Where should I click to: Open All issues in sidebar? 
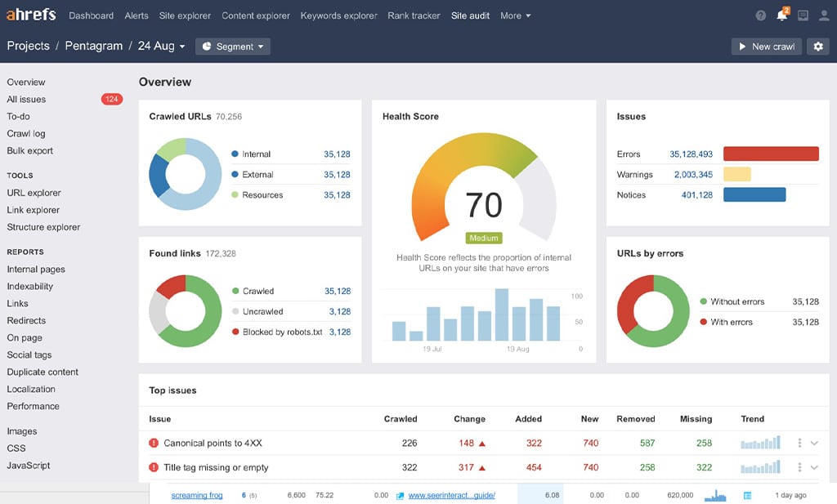[x=27, y=99]
